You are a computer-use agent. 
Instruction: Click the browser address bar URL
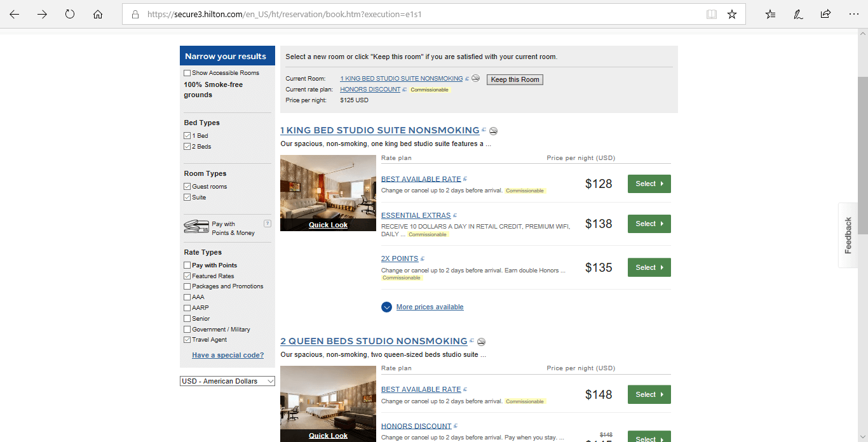(284, 14)
